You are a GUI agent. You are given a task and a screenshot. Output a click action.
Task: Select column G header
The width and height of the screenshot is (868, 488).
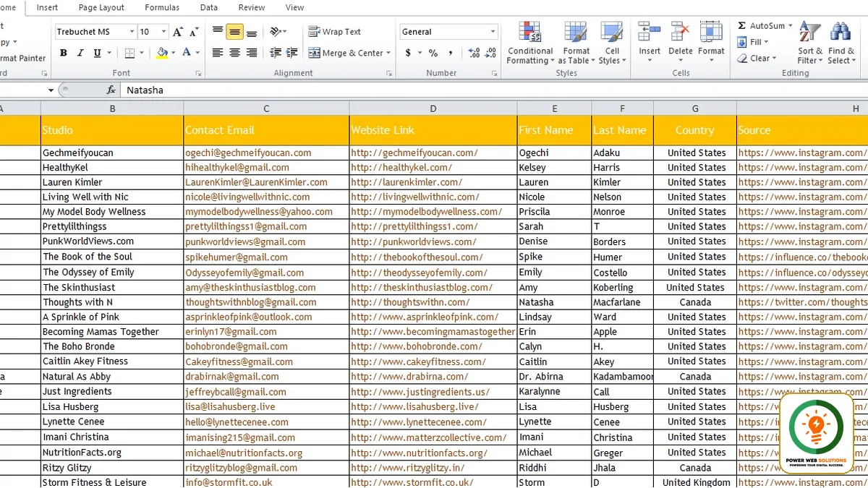[695, 108]
